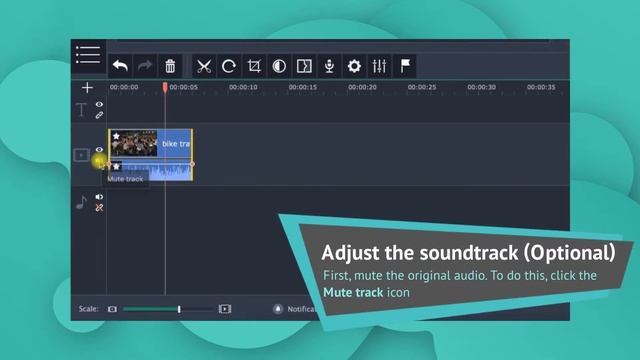This screenshot has height=360, width=640.
Task: Toggle audio track unlink icon
Action: tap(99, 208)
